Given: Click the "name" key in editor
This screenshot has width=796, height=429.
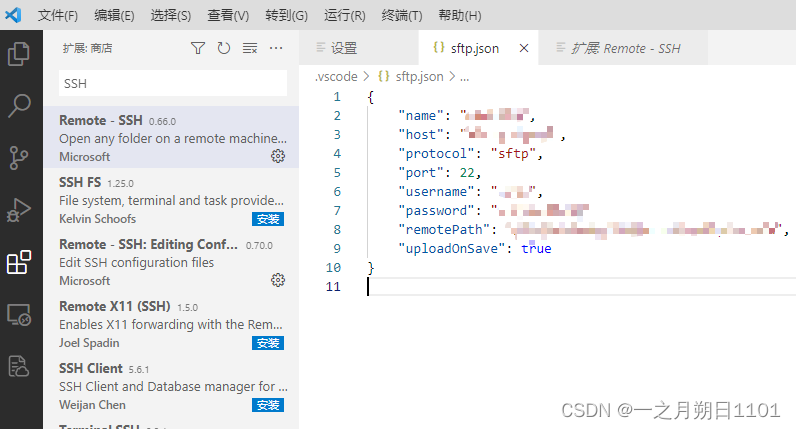Looking at the screenshot, I should (421, 116).
